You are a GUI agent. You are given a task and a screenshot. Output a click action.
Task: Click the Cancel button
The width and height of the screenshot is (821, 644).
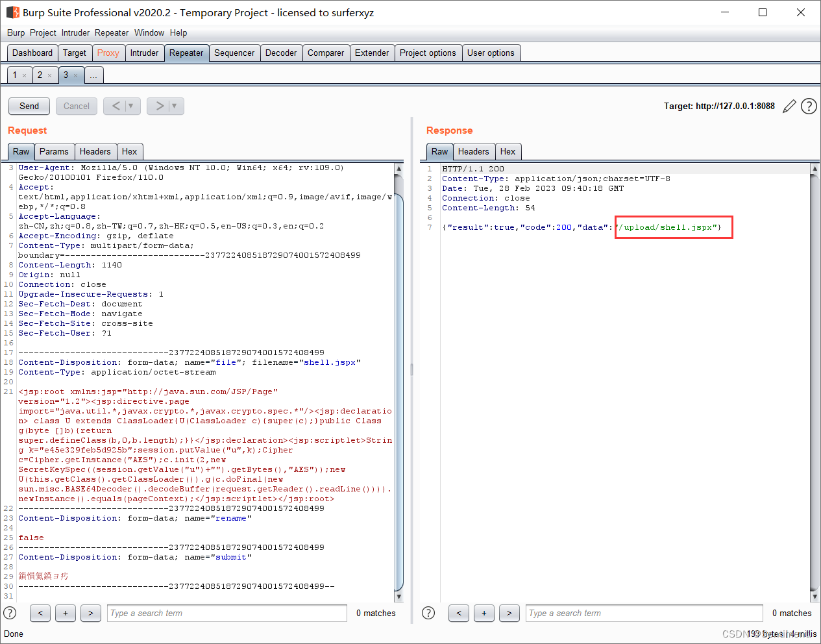(x=77, y=106)
